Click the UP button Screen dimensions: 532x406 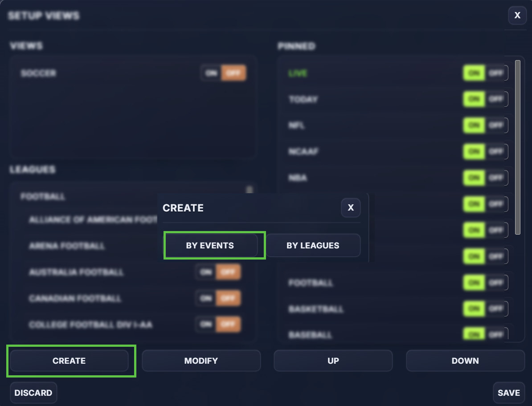[333, 361]
